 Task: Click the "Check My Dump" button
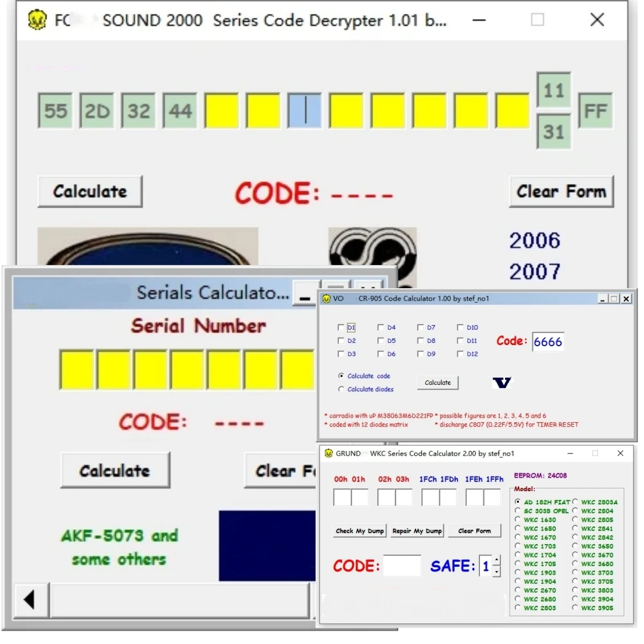[x=360, y=531]
